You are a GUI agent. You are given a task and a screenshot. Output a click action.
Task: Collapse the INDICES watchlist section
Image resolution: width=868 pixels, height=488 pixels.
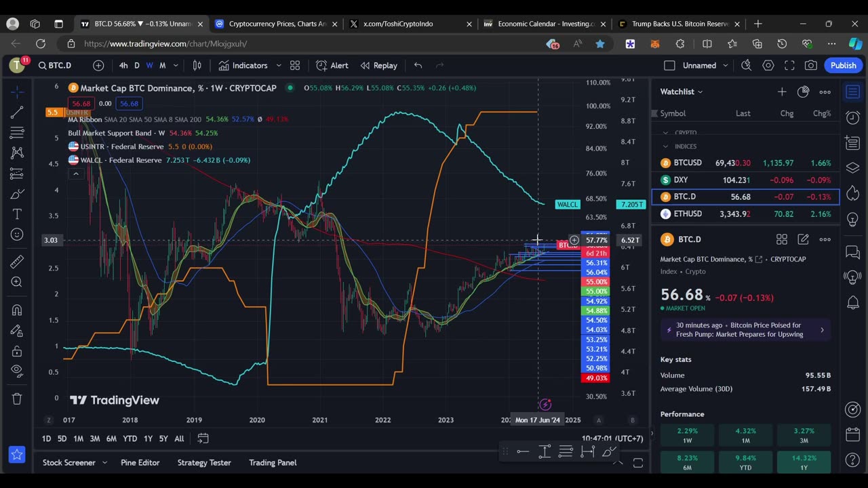tap(665, 146)
